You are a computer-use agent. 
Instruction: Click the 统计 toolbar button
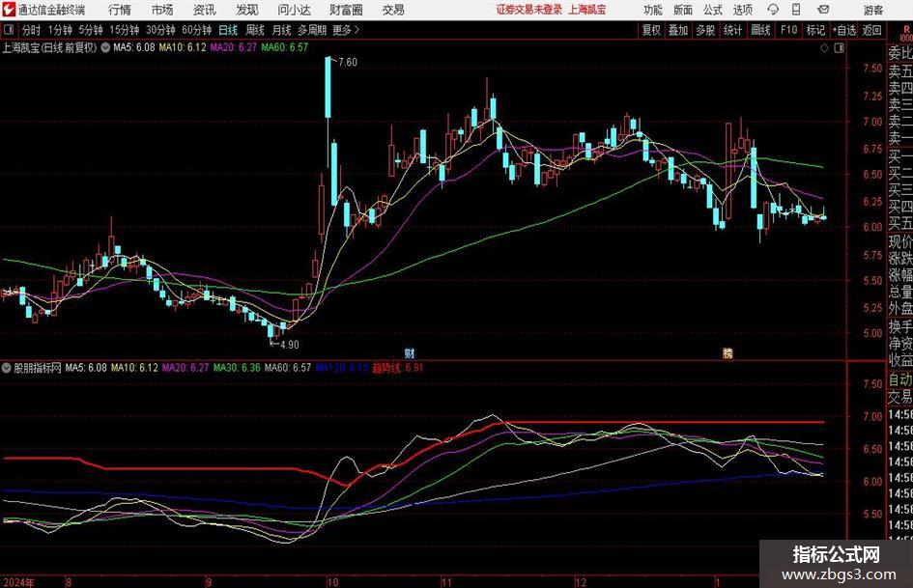(732, 30)
